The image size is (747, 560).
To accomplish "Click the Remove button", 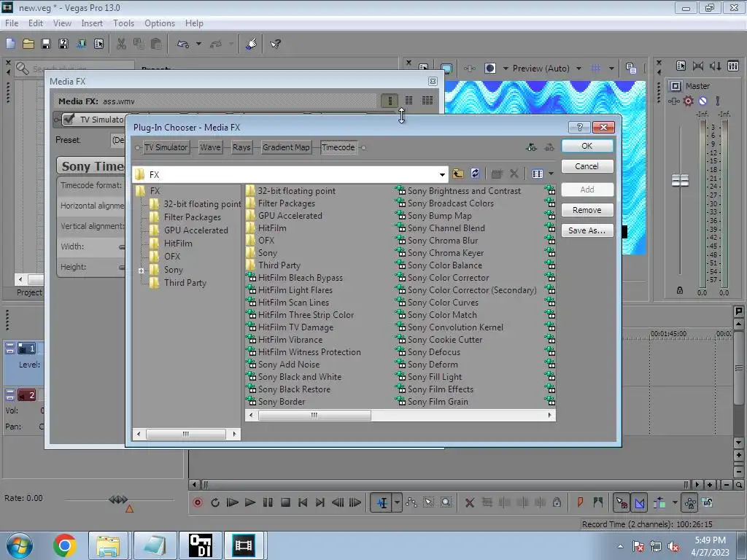I will [587, 210].
